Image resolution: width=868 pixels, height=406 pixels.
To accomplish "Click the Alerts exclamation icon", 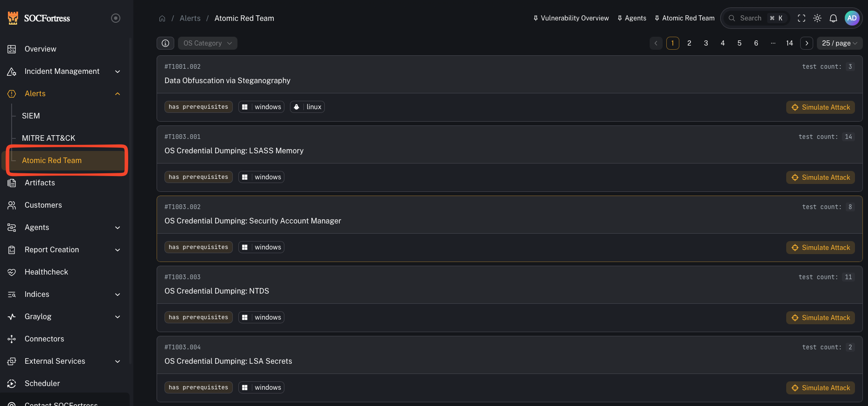I will (12, 94).
